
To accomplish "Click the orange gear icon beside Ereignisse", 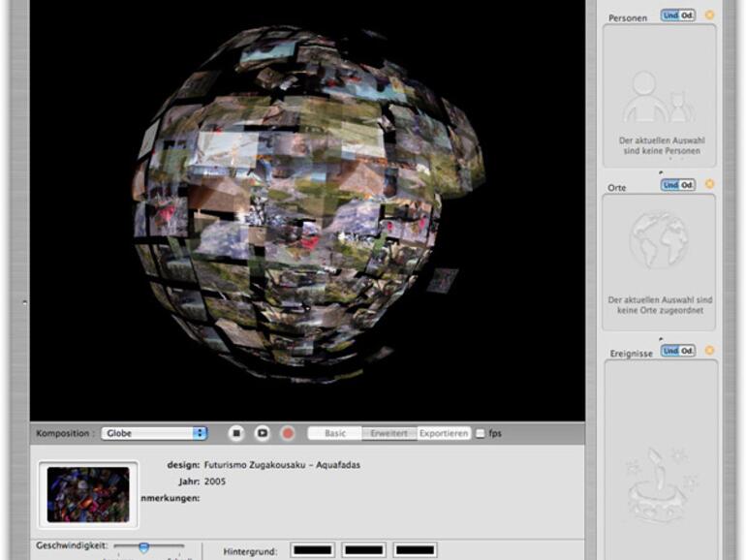I will pyautogui.click(x=709, y=351).
